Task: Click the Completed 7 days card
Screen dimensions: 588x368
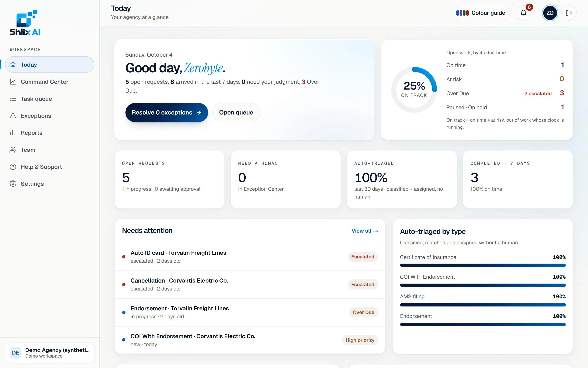Action: pyautogui.click(x=518, y=179)
